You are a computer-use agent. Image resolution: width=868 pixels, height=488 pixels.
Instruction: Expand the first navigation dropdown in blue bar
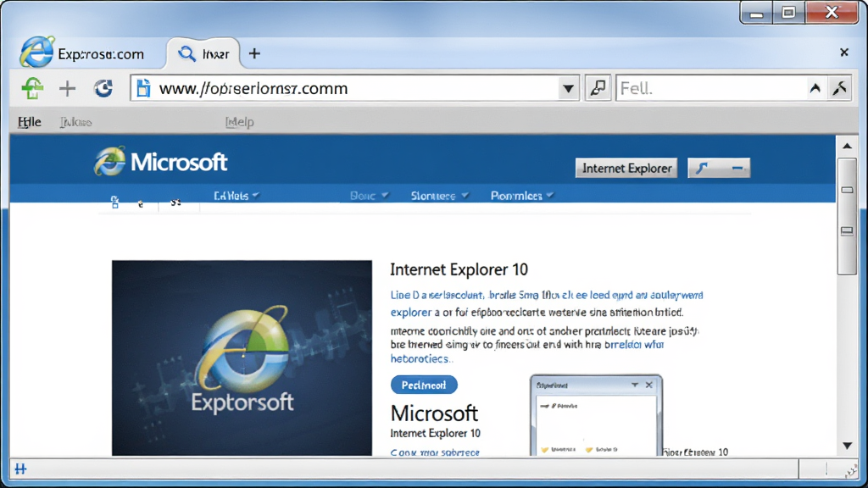[x=236, y=196]
